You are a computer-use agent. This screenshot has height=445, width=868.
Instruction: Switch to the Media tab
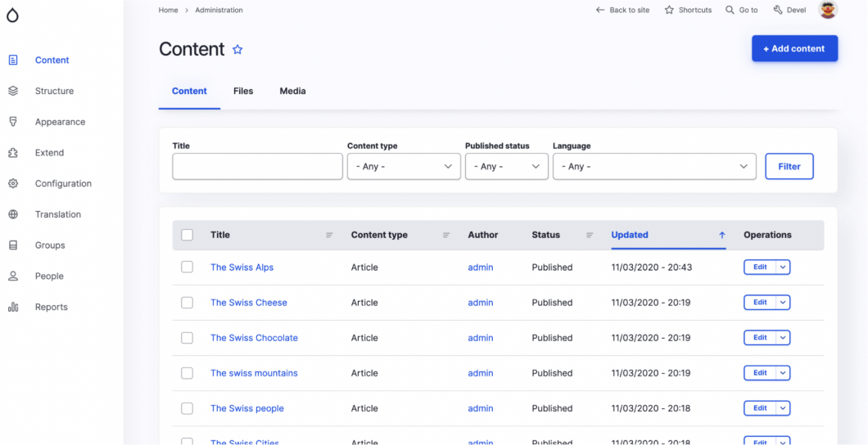click(x=292, y=92)
